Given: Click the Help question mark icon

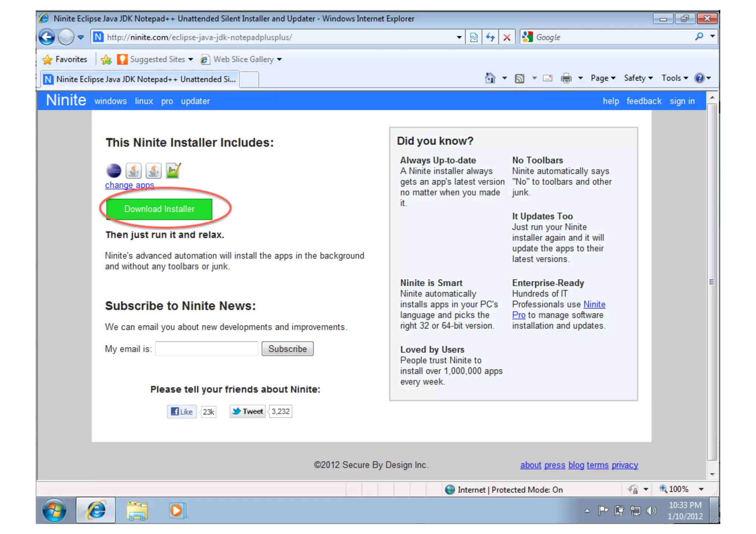Looking at the screenshot, I should (699, 78).
